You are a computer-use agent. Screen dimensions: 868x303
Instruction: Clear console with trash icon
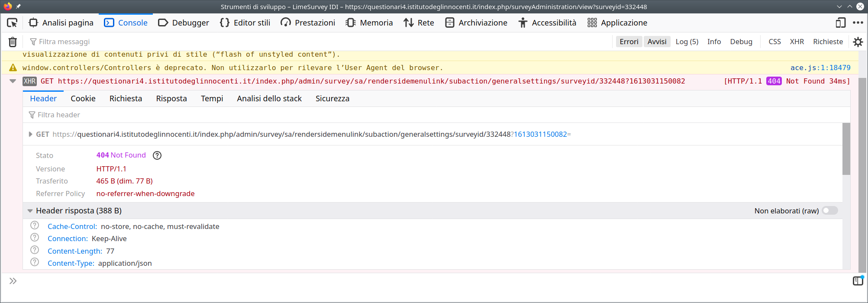point(13,42)
